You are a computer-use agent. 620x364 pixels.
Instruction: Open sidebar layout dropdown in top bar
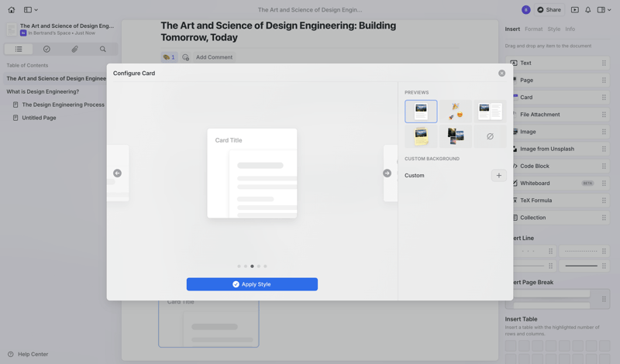[x=31, y=10]
